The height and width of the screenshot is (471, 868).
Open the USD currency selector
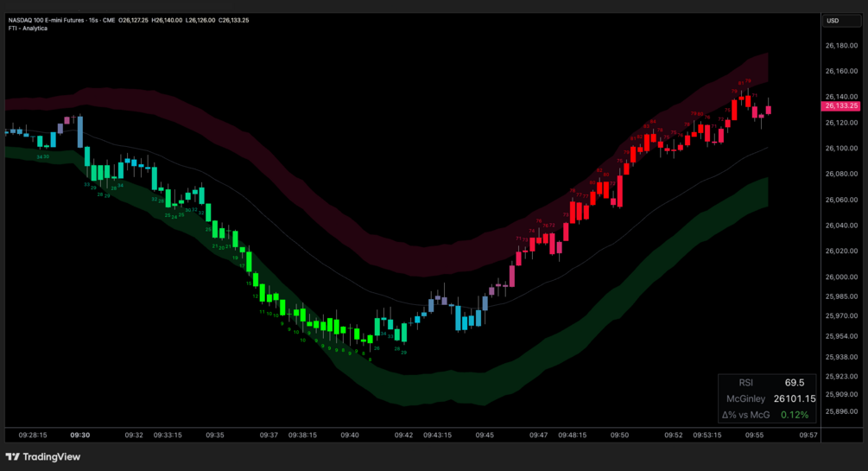point(841,21)
